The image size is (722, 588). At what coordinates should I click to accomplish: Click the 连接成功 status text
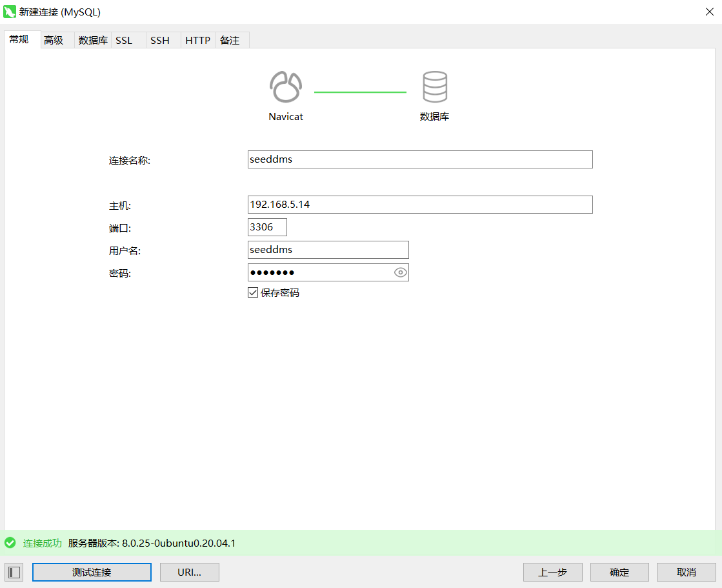43,543
